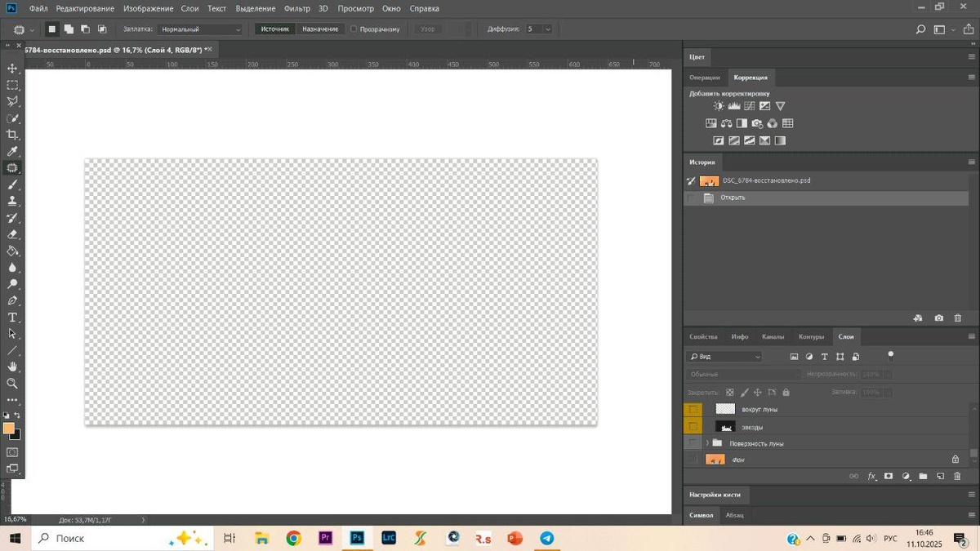
Task: Open layer styles fx menu
Action: click(x=871, y=476)
